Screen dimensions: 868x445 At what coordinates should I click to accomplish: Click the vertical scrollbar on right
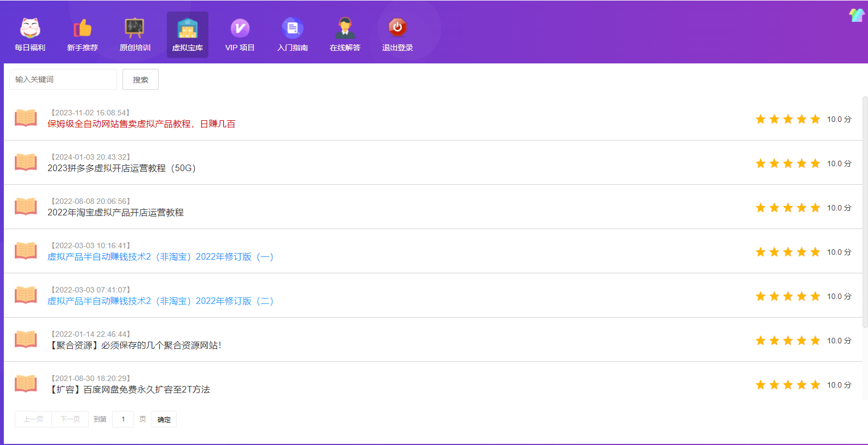coord(864,212)
